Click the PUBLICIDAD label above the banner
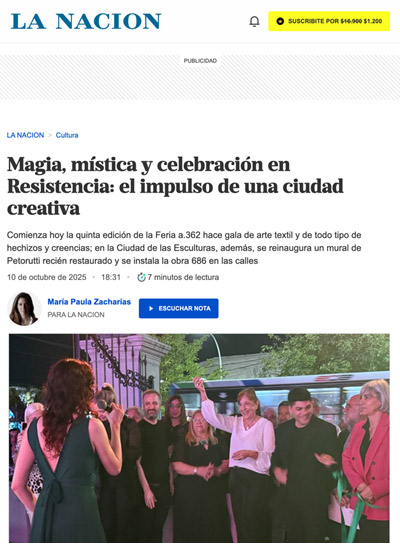400x551 pixels. click(x=200, y=61)
